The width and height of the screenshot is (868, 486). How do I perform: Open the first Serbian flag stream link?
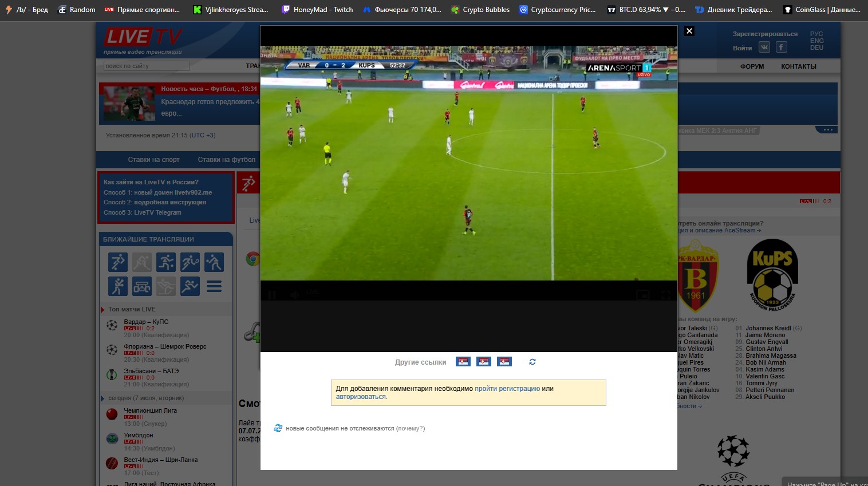pos(463,362)
